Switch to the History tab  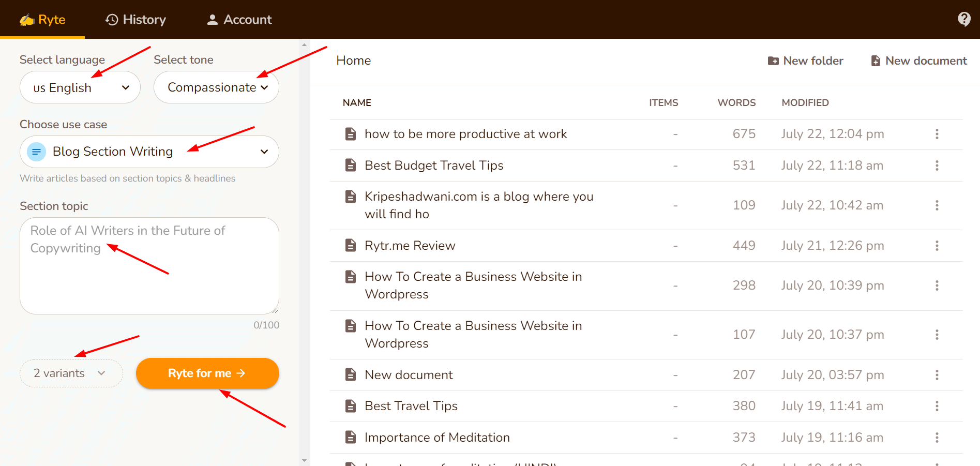(x=135, y=20)
